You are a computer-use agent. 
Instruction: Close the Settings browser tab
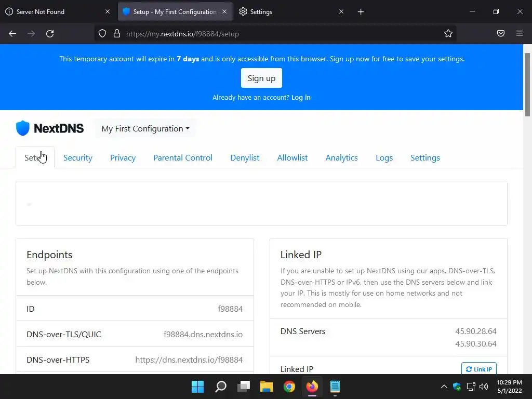341,11
